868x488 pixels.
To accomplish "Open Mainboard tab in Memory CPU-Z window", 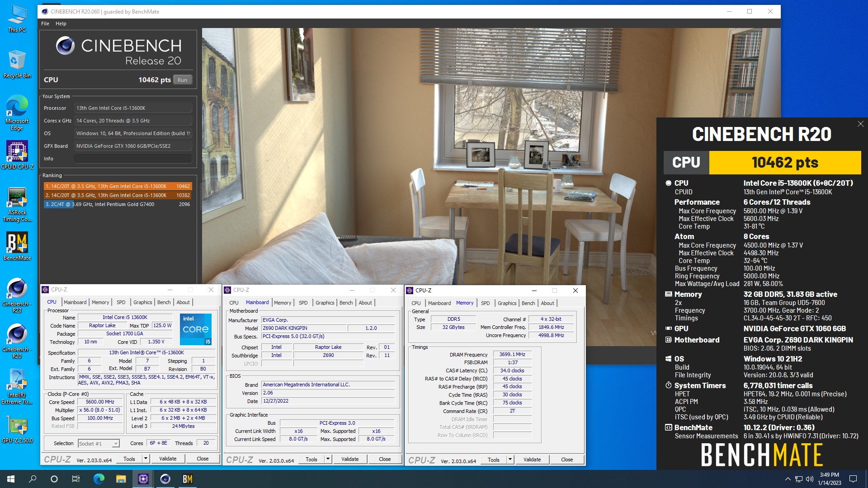I will pos(439,303).
